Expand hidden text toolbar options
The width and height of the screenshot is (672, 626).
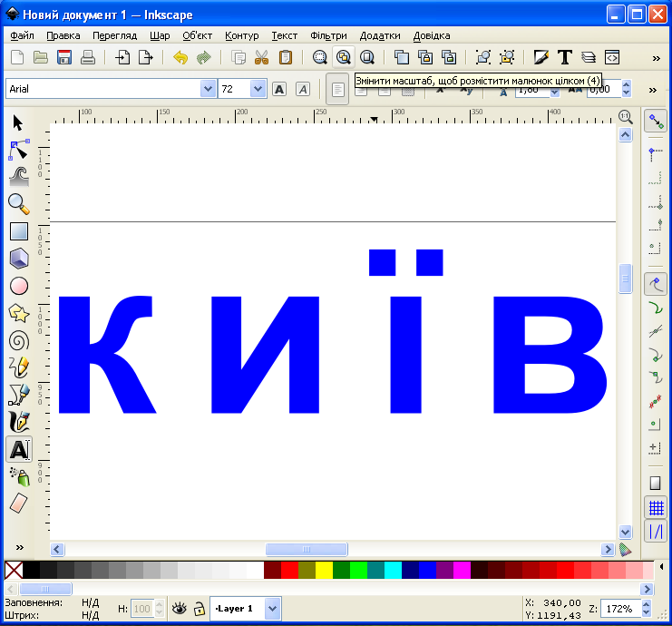click(653, 90)
